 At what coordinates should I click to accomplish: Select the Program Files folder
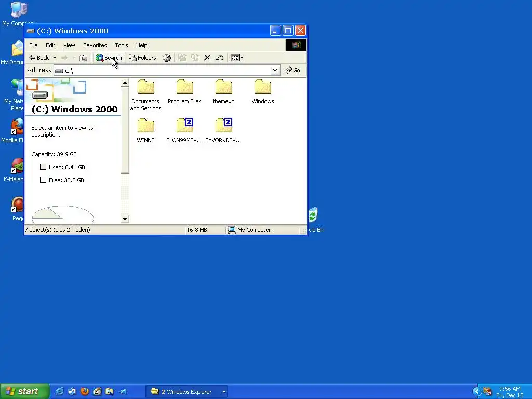[184, 92]
